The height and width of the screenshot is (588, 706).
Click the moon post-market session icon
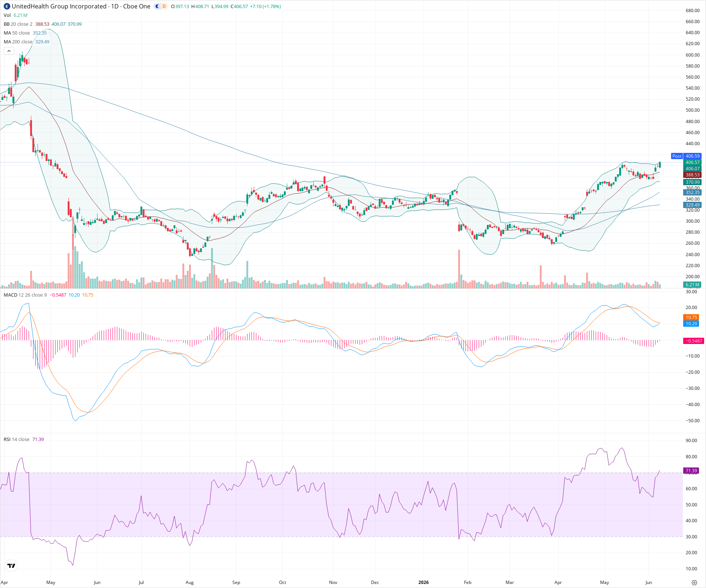(x=157, y=6)
